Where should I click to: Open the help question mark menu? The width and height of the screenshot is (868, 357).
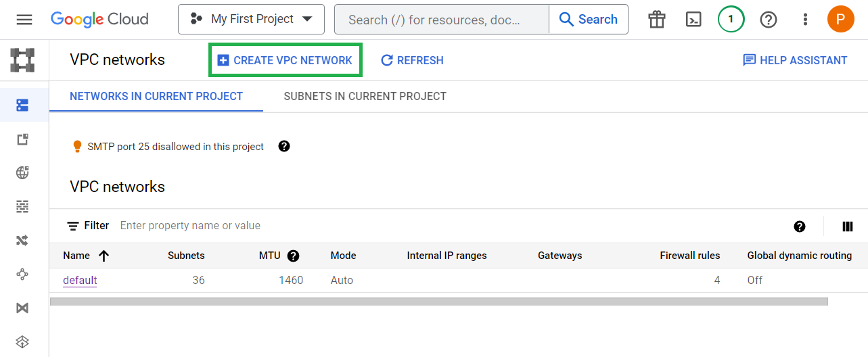pyautogui.click(x=769, y=20)
